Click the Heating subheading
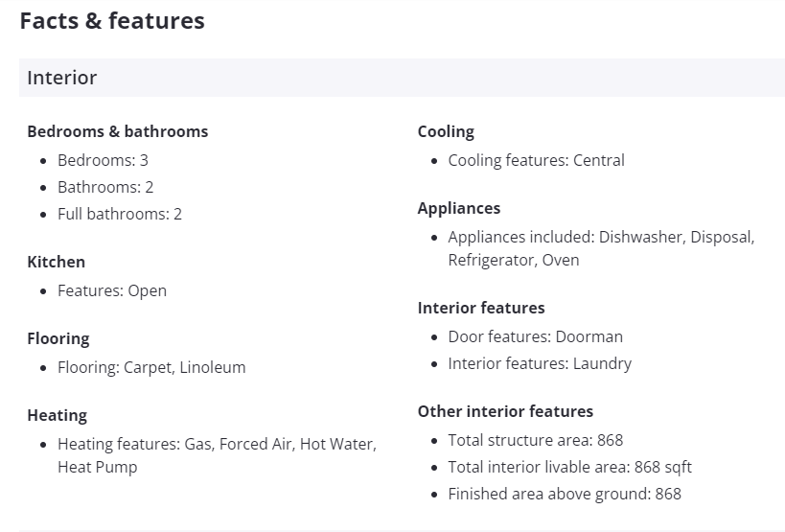The width and height of the screenshot is (785, 532). 57,415
